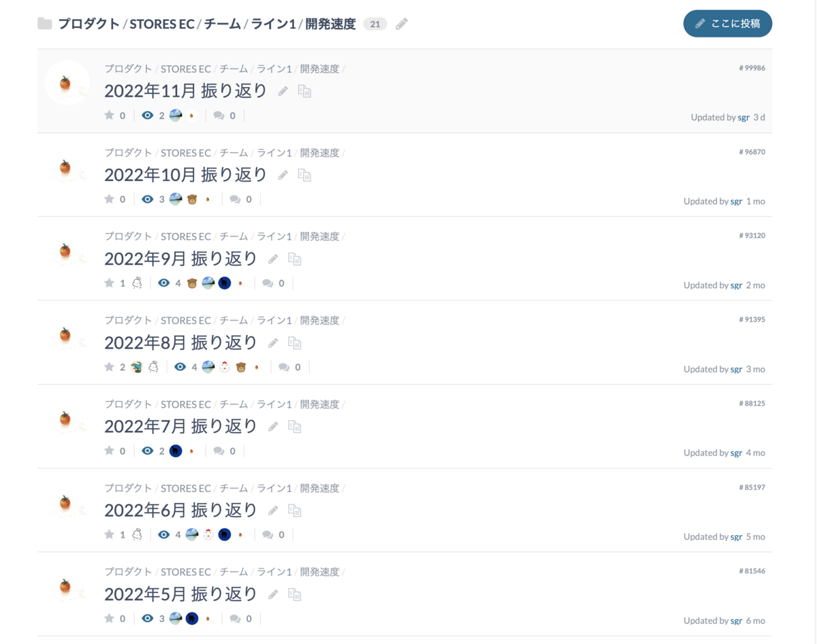Click the copy icon next to 2022年7月 振り返り
Screen dimensions: 817x644
294,426
